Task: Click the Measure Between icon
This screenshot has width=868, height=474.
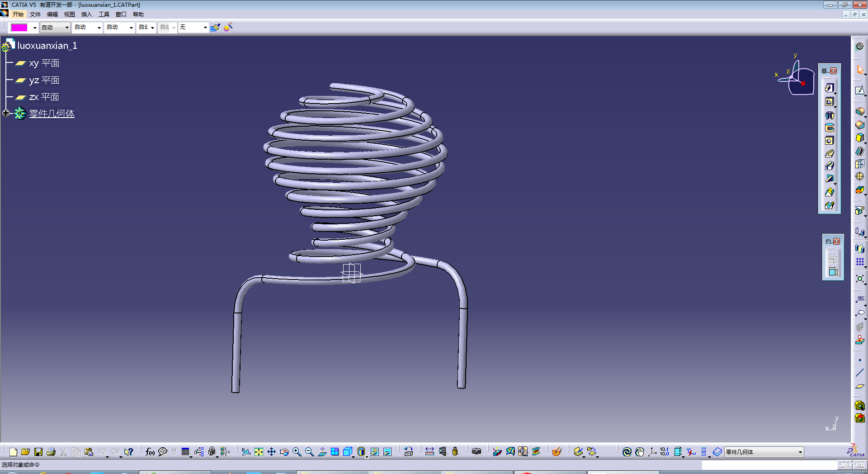Action: pyautogui.click(x=429, y=452)
